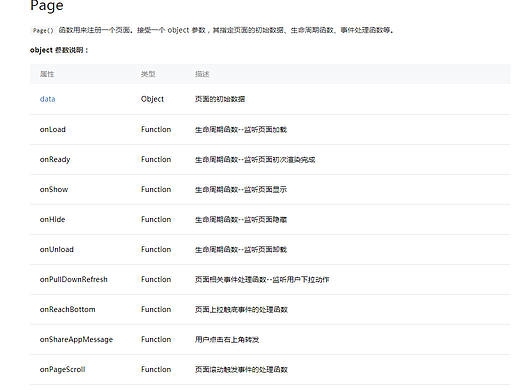Select the onShow property name
This screenshot has height=390, width=520.
pos(54,189)
